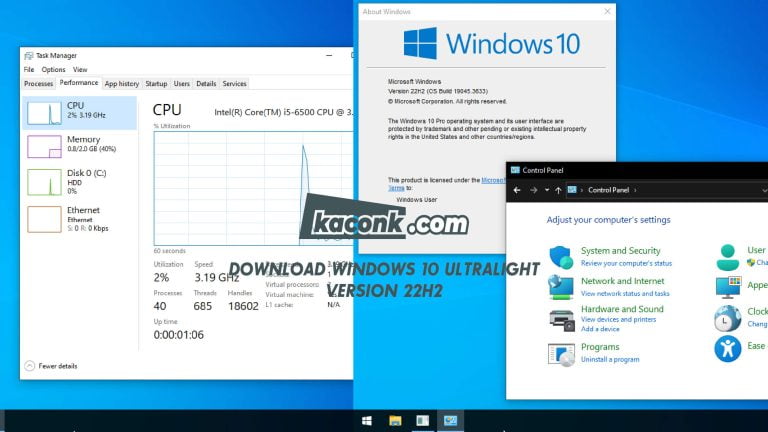768x432 pixels.
Task: Click the Control Panel taskbar icon
Action: pos(451,421)
